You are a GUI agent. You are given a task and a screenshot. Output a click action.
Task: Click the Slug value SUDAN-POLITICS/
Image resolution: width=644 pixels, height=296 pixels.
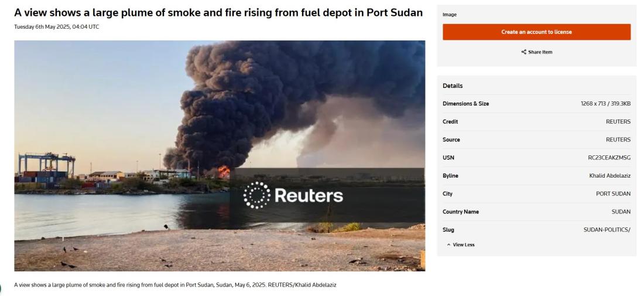607,230
